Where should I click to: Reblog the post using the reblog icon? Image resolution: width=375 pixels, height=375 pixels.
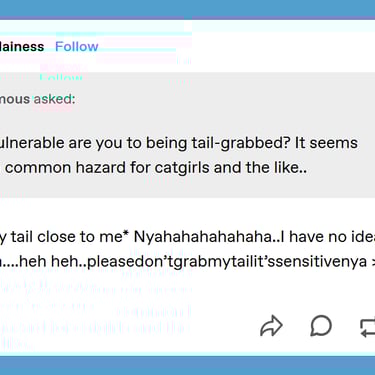tap(368, 328)
